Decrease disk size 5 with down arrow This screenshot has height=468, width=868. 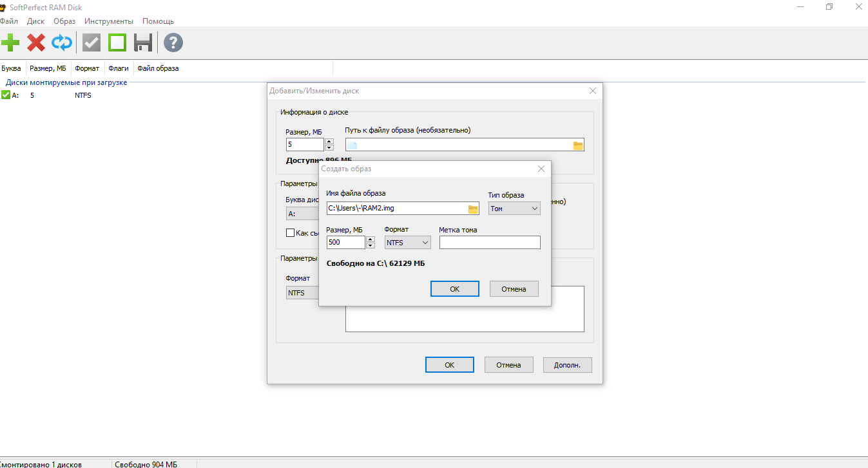(x=329, y=147)
